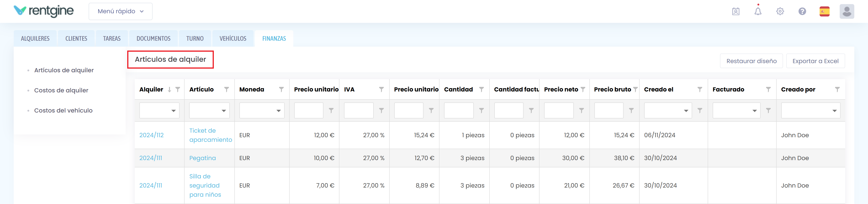This screenshot has width=868, height=204.
Task: Sort by the Alquiler column arrow
Action: (169, 89)
